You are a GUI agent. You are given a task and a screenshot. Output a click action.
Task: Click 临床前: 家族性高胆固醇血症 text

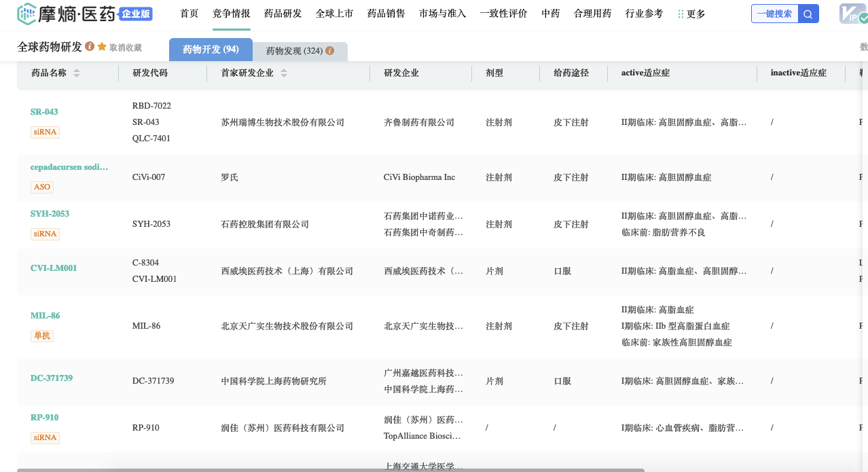tap(676, 342)
